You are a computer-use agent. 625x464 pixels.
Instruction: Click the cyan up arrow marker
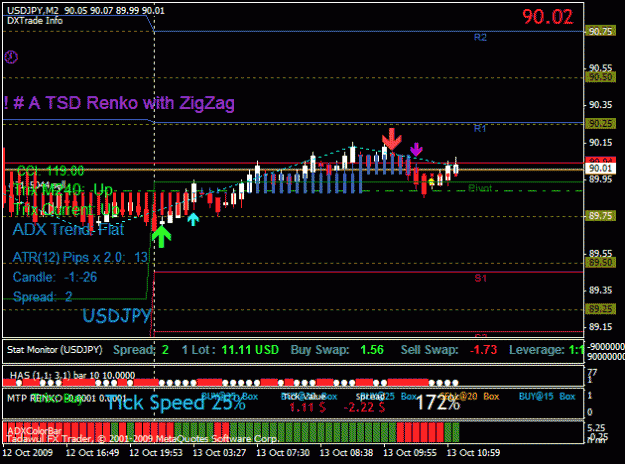click(x=193, y=219)
